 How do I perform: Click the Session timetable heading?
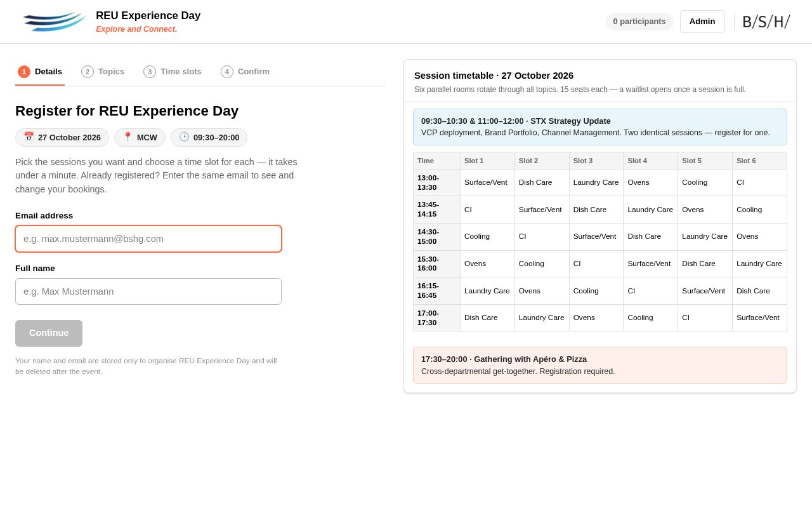pos(494,76)
